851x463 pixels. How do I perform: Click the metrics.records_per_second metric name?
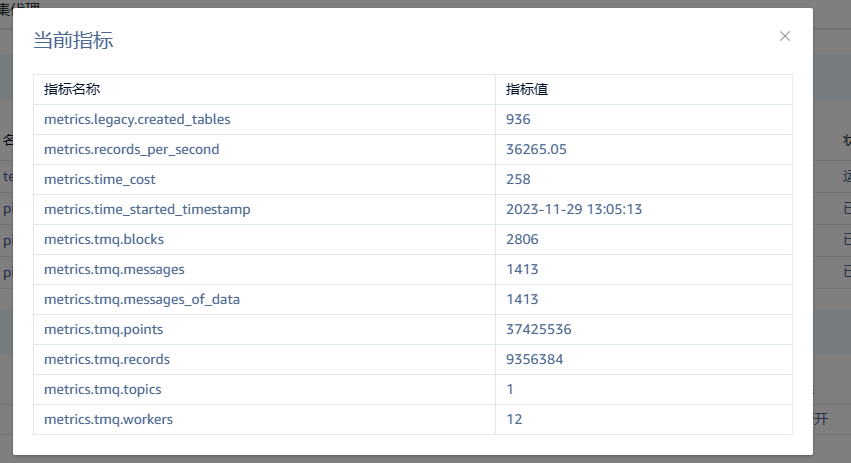[131, 149]
